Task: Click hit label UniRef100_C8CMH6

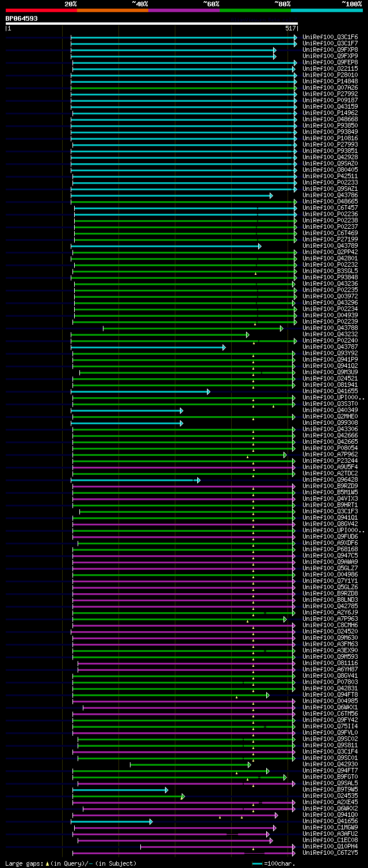Action: [x=330, y=625]
